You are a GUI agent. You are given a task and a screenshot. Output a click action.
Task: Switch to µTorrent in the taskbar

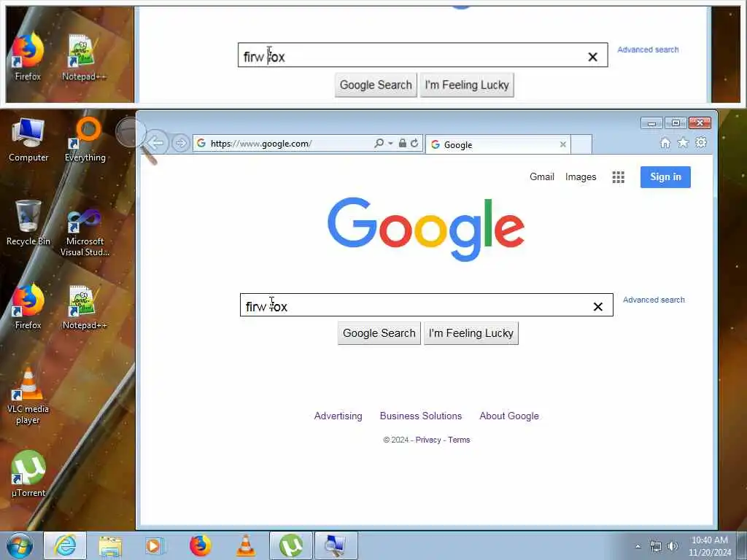coord(290,545)
